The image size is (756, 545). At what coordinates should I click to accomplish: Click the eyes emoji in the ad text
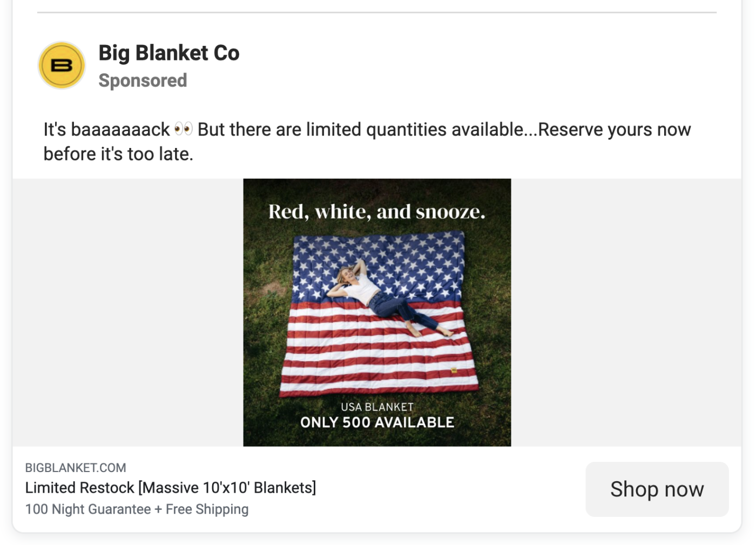[184, 129]
